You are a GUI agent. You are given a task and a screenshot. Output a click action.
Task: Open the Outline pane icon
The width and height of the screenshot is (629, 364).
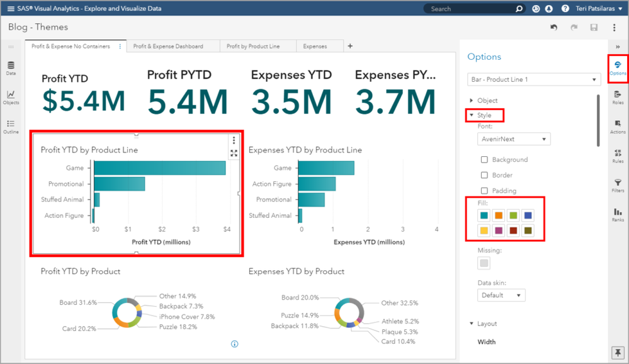pyautogui.click(x=11, y=127)
